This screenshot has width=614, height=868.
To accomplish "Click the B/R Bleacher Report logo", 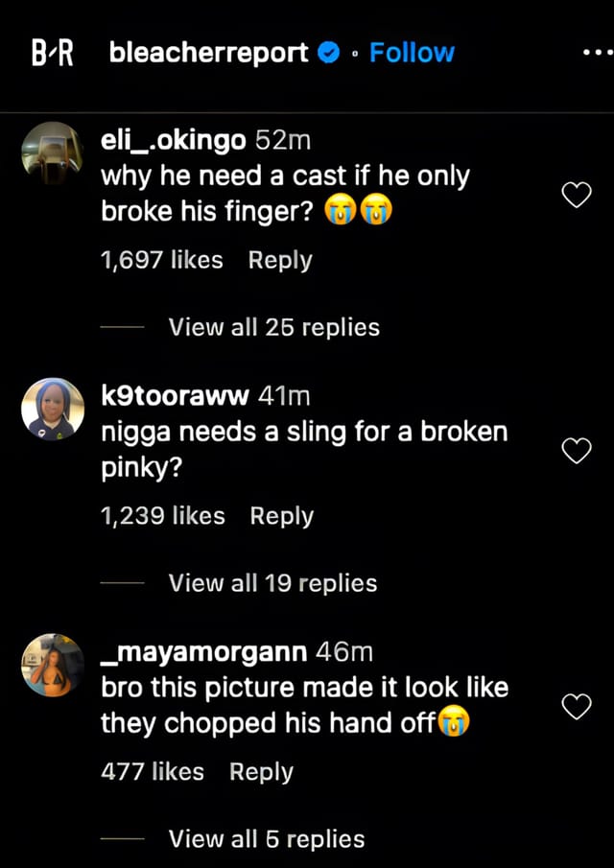I will pyautogui.click(x=53, y=53).
